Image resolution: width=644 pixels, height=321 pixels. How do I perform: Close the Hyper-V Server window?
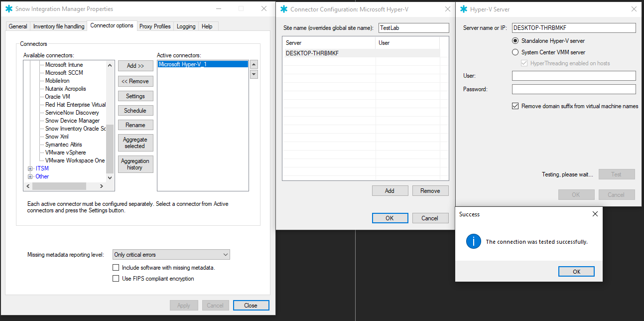point(634,9)
